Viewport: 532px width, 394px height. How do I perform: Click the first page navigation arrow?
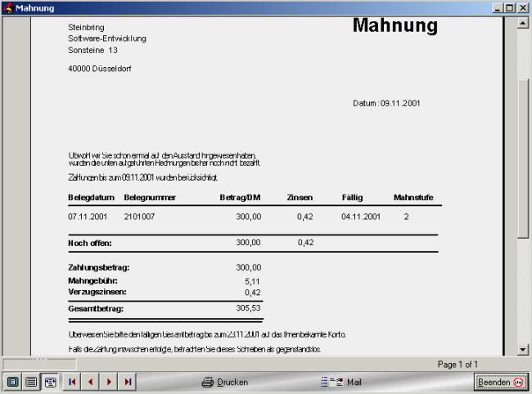73,382
